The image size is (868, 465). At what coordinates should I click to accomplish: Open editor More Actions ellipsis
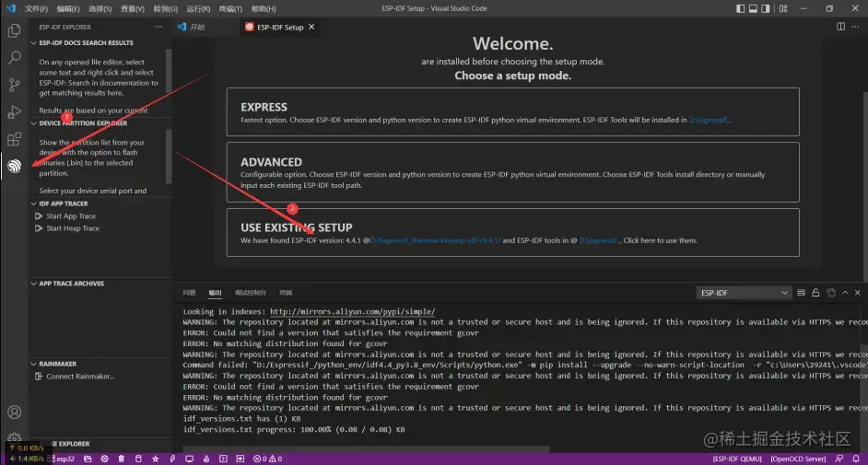(x=855, y=27)
